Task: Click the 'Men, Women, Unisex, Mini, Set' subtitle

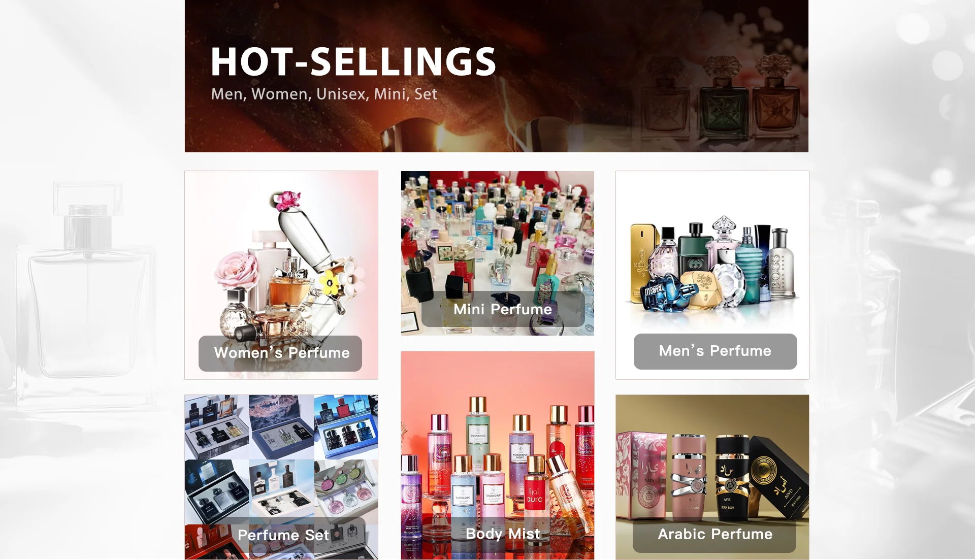Action: point(324,94)
